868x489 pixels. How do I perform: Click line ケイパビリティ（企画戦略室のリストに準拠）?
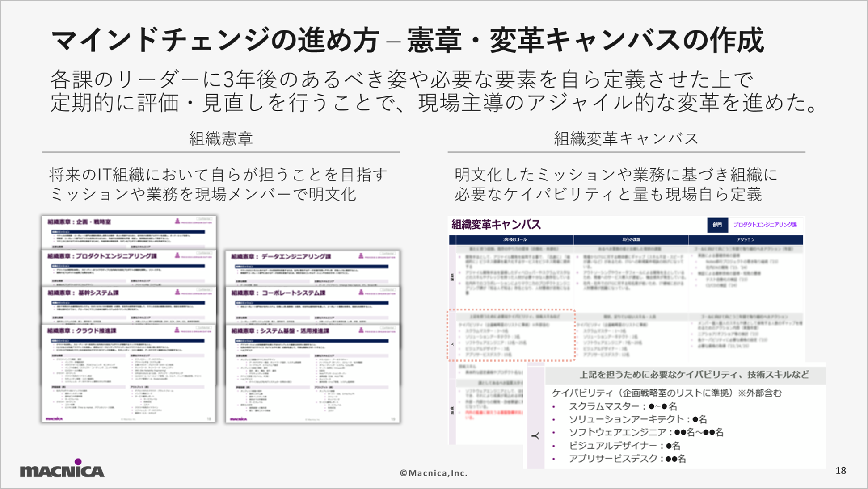(666, 393)
